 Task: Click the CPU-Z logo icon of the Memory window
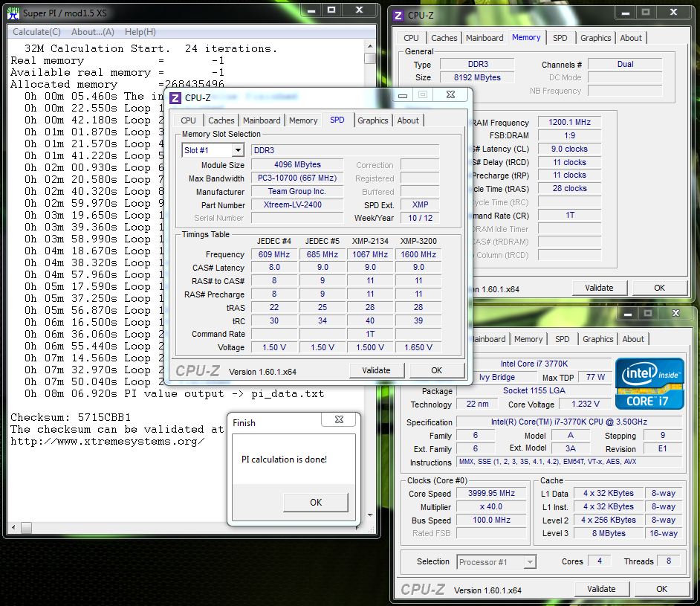click(x=398, y=16)
